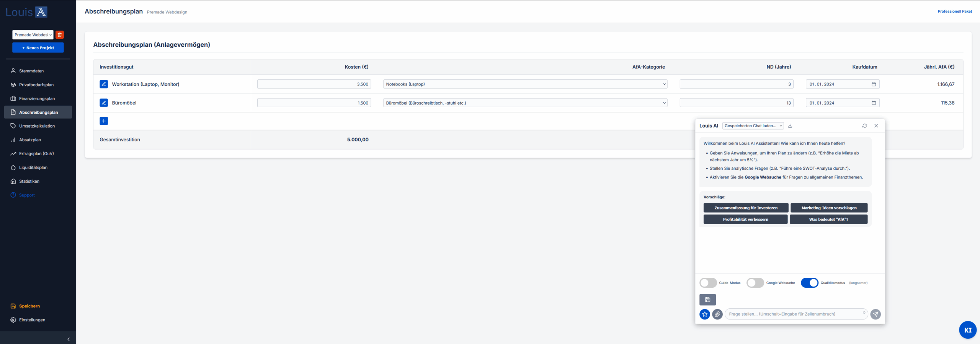This screenshot has width=980, height=344.
Task: Add a new investment row with plus icon
Action: coord(104,121)
